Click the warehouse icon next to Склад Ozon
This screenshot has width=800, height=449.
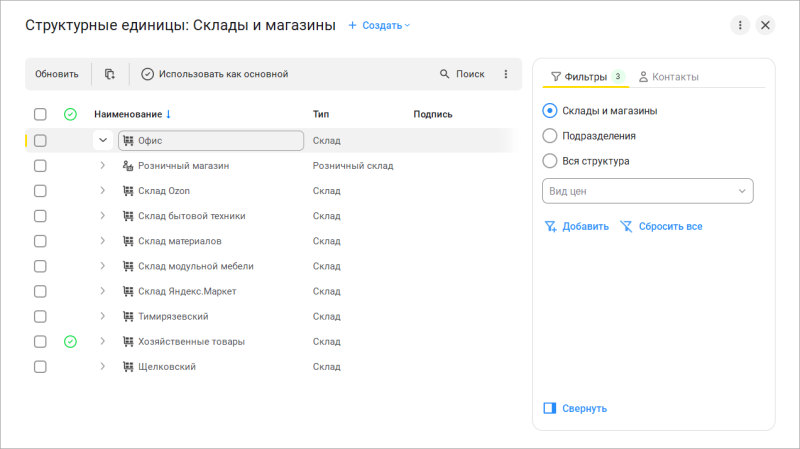[x=128, y=191]
